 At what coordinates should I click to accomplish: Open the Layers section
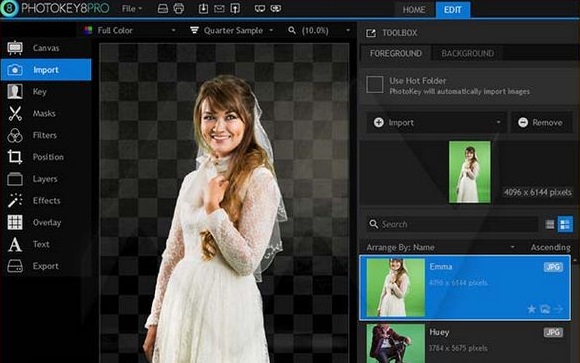(x=46, y=179)
